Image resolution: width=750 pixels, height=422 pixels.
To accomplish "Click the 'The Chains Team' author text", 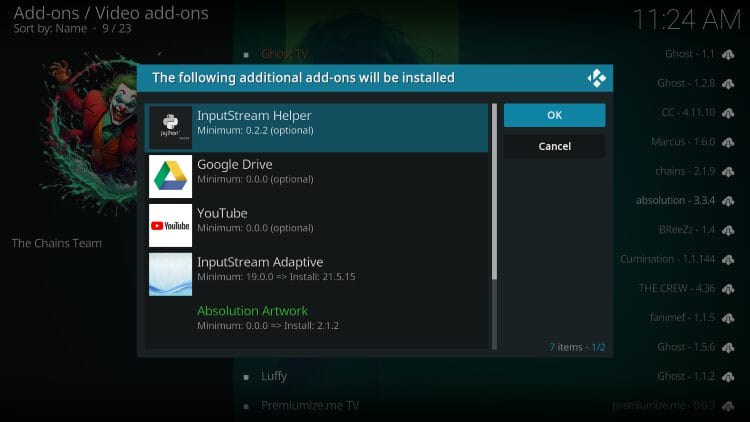I will pyautogui.click(x=56, y=243).
